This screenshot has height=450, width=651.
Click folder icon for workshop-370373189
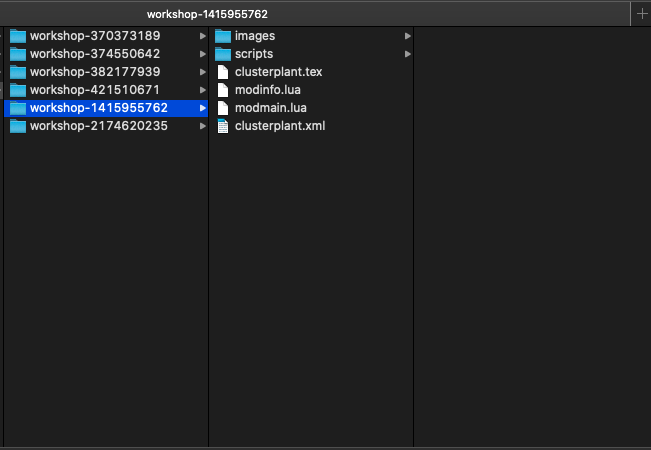[x=18, y=36]
